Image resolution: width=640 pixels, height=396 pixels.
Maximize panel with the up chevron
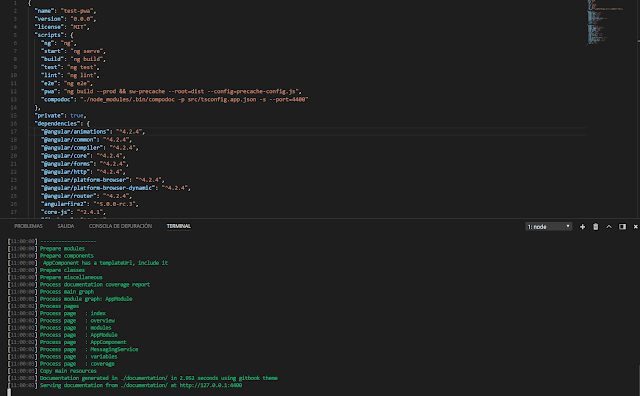pyautogui.click(x=609, y=227)
